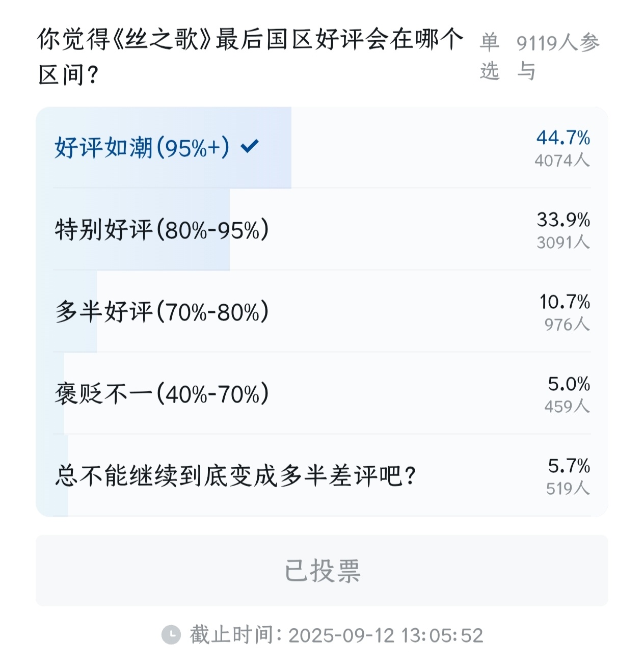This screenshot has height=668, width=644.
Task: Click the clock icon before 截止时间
Action: [171, 635]
